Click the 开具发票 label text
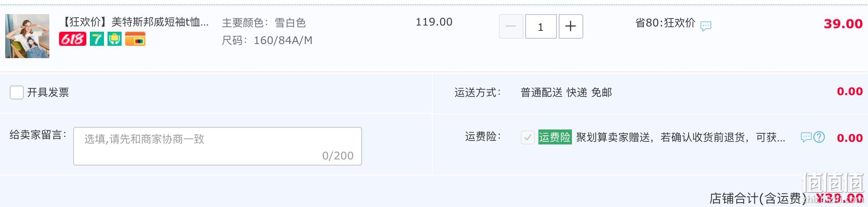868x207 pixels. click(x=48, y=92)
